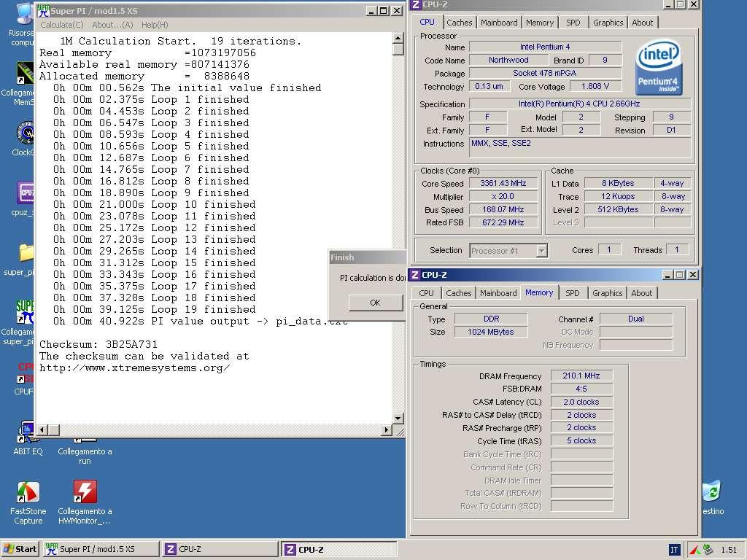Activate the first CPU-Z taskbar button
This screenshot has width=747, height=560.
point(220,549)
